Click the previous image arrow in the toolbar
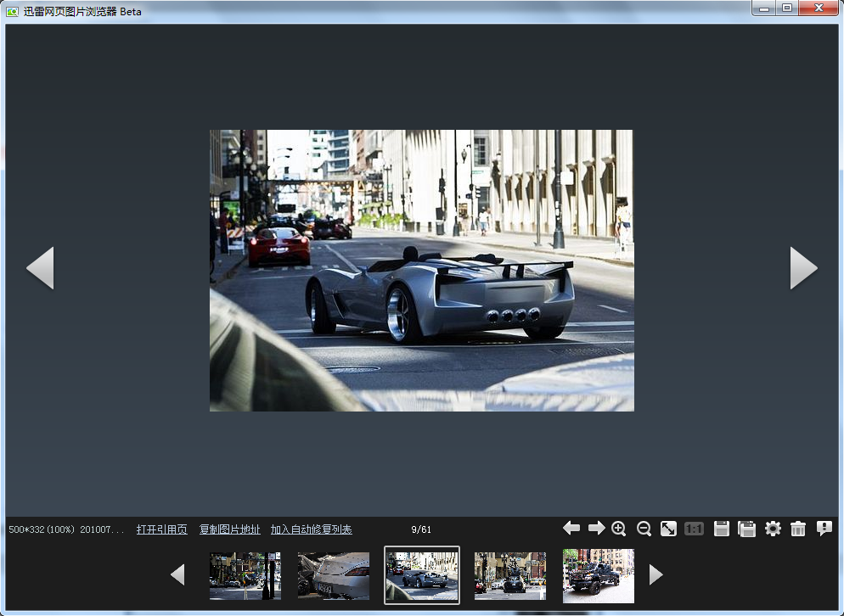This screenshot has width=844, height=616. click(x=571, y=529)
